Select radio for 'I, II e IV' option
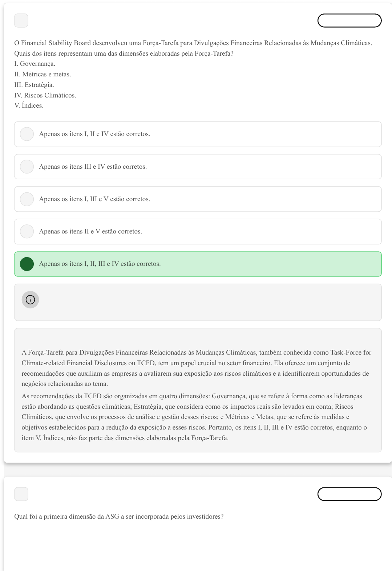 click(27, 134)
